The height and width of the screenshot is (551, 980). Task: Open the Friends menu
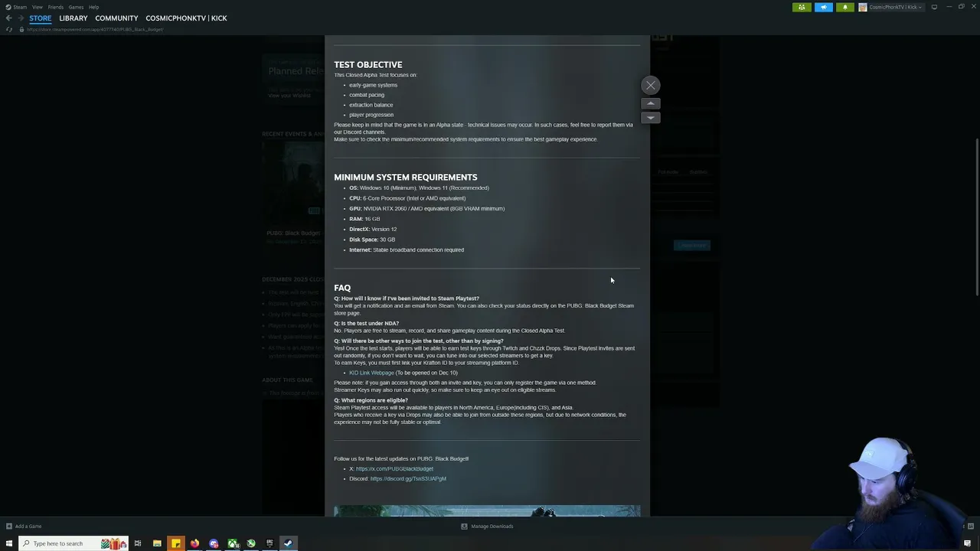[56, 7]
